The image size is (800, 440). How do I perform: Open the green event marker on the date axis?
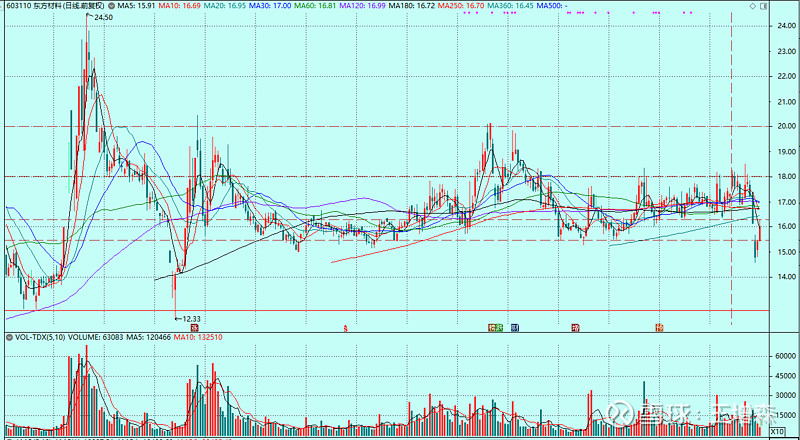[500, 327]
